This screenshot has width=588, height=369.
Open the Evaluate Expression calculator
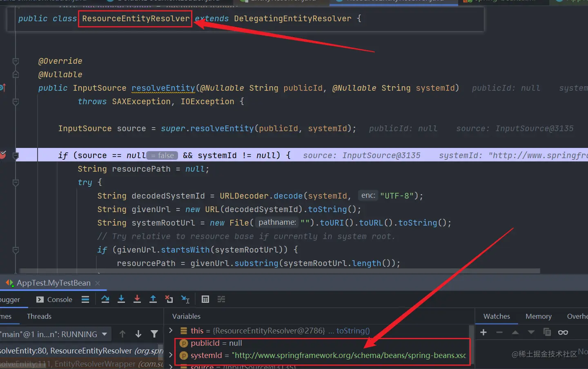[x=205, y=300]
